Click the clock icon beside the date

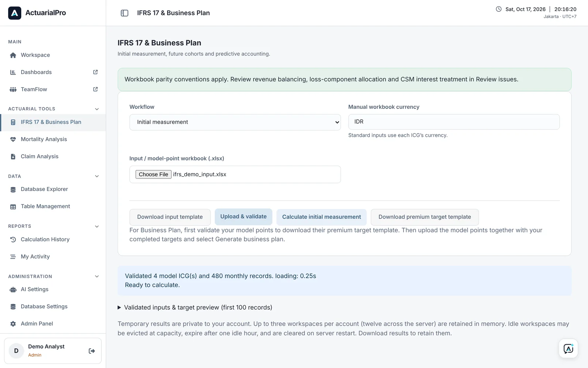pyautogui.click(x=499, y=9)
